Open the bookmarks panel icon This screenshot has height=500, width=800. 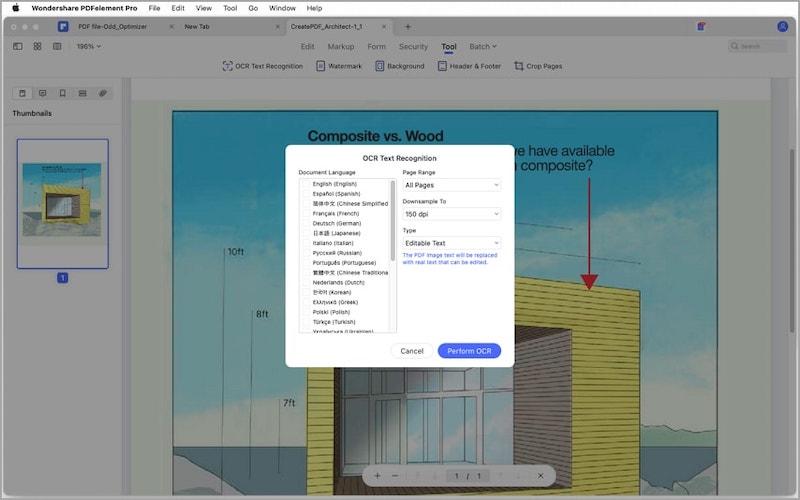click(62, 93)
